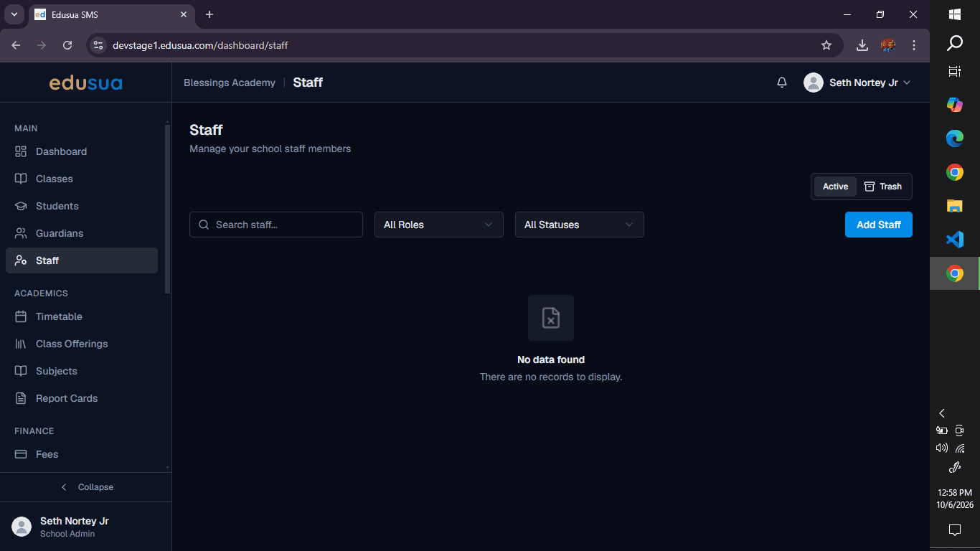Click the Add Staff button
Image resolution: width=980 pixels, height=551 pixels.
coord(879,225)
